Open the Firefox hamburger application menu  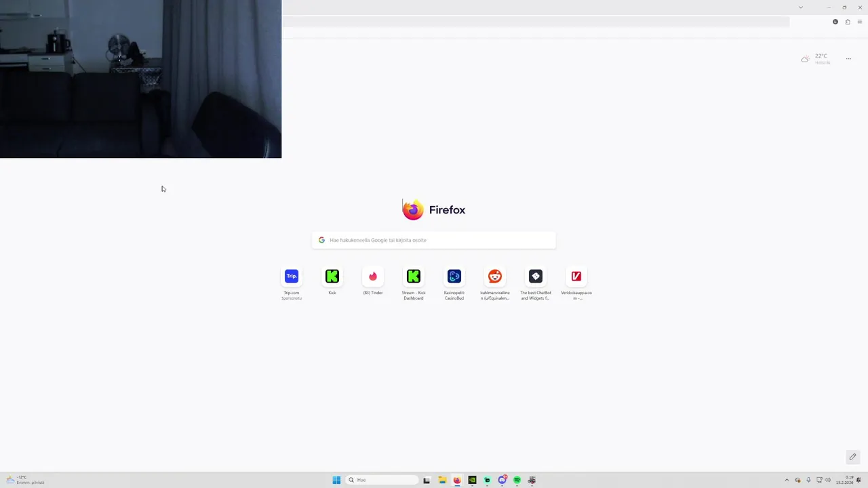coord(860,22)
